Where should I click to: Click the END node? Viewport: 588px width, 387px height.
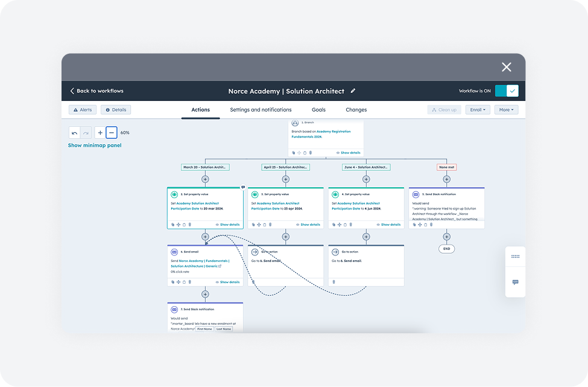(447, 249)
